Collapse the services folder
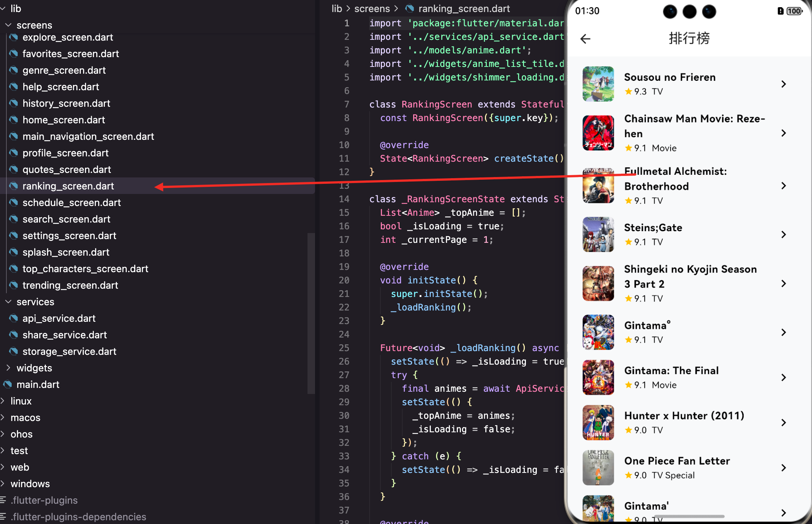This screenshot has height=524, width=812. [x=8, y=302]
